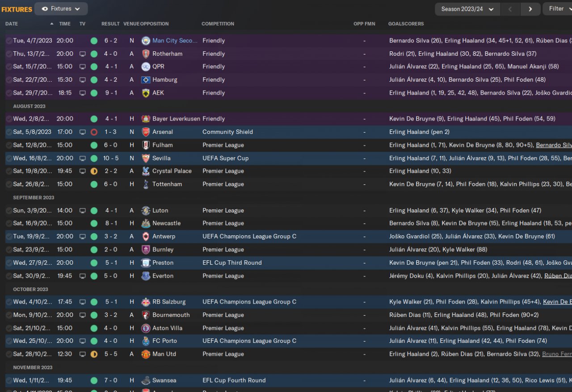The width and height of the screenshot is (572, 392).
Task: Click the red loss indicator for Arsenal match
Action: coord(94,132)
